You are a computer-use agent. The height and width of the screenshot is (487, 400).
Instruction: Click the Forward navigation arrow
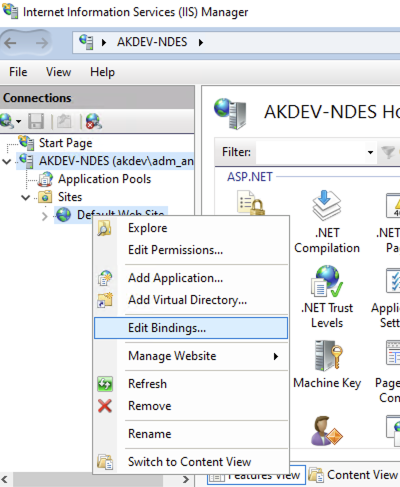tap(42, 43)
